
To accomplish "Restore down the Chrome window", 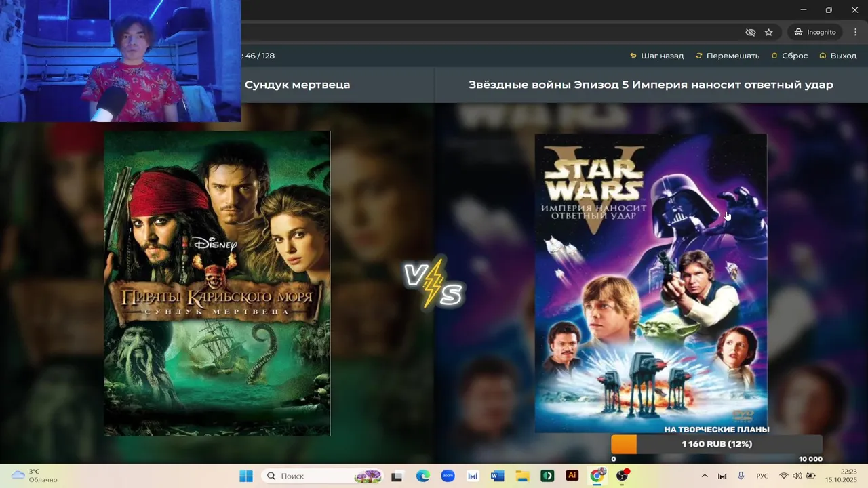I will pyautogui.click(x=829, y=9).
